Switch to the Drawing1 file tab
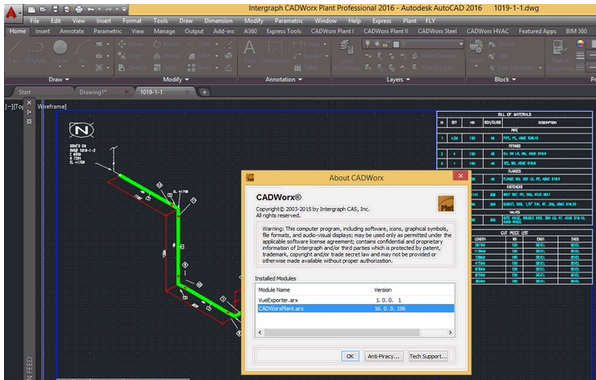This screenshot has width=596, height=380. click(x=92, y=92)
